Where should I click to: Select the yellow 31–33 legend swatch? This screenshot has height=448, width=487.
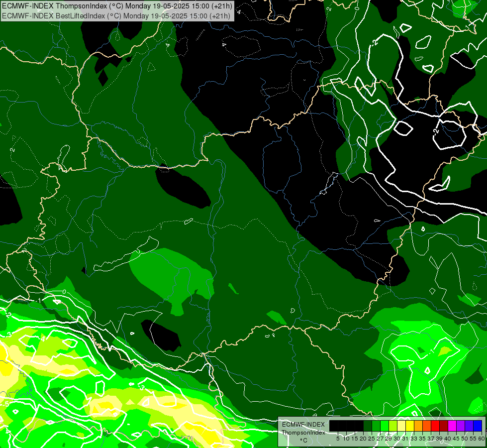click(x=410, y=426)
